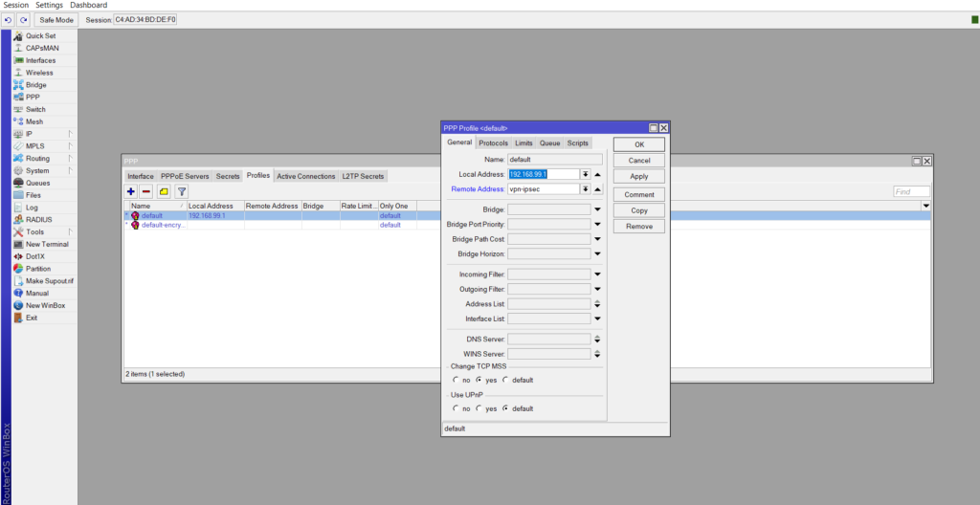Open the Settings menu
Screen dimensions: 980x505
tap(49, 5)
